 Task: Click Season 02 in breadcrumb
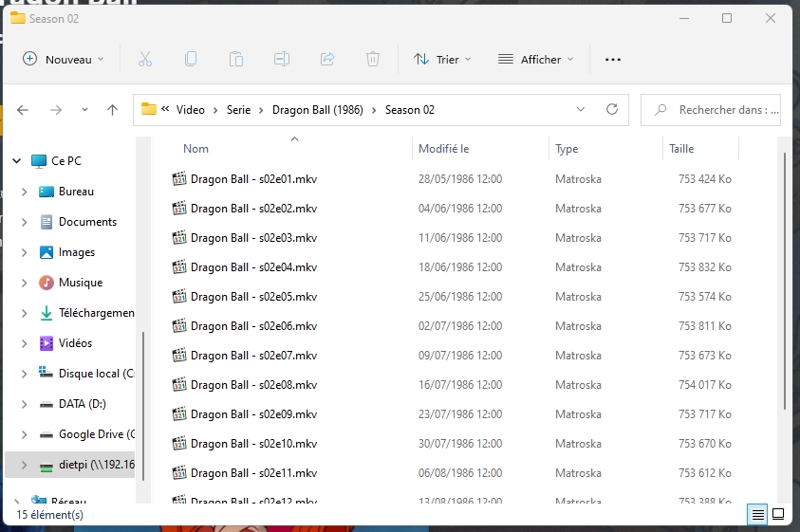(x=410, y=110)
